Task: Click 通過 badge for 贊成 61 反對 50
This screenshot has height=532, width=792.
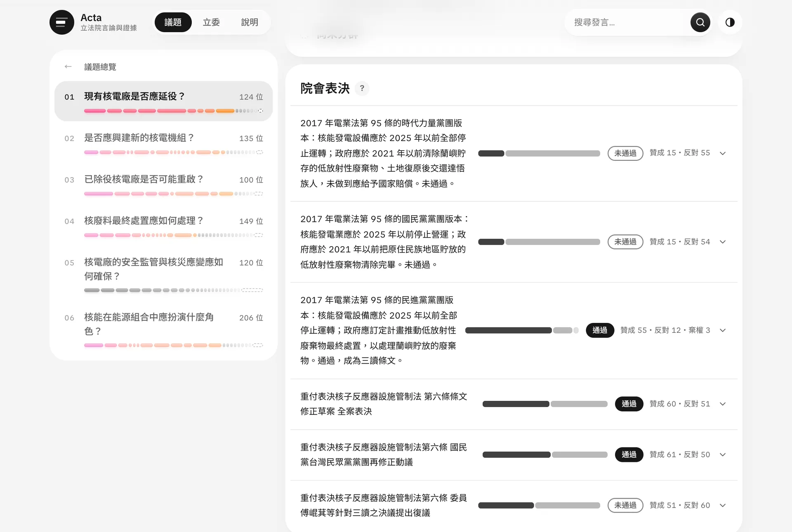Action: [x=629, y=455]
